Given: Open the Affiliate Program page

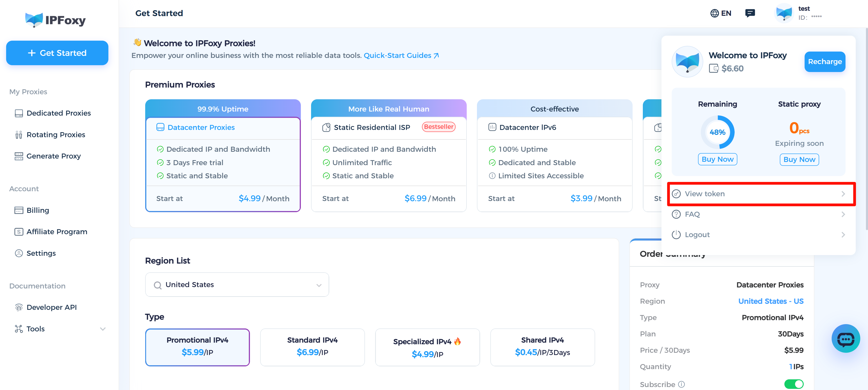Looking at the screenshot, I should 57,232.
